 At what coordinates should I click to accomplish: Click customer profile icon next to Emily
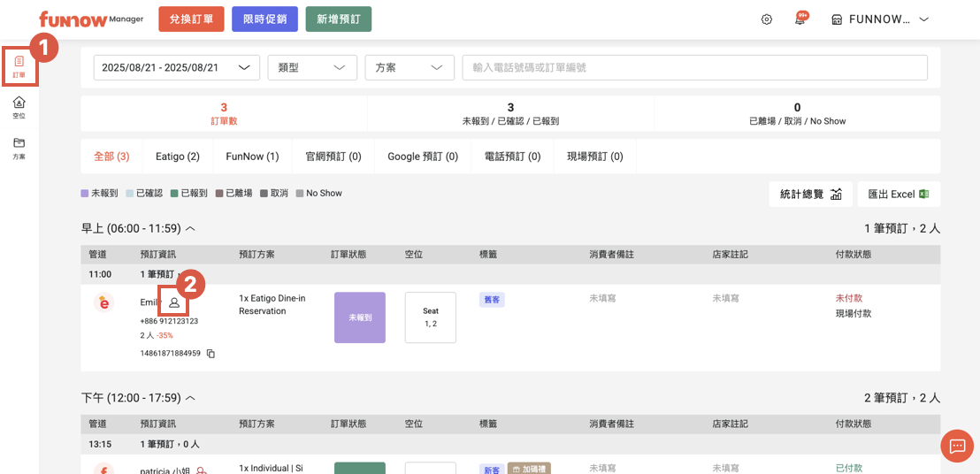(174, 302)
